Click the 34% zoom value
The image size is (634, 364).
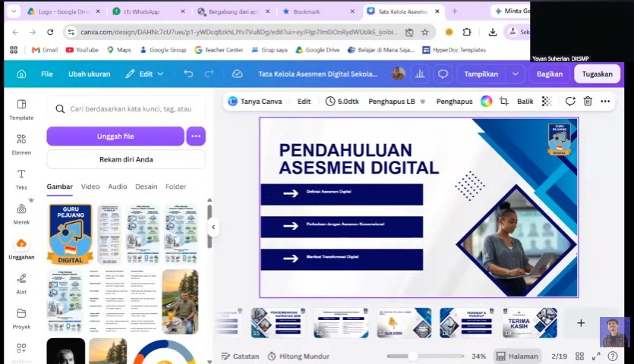pyautogui.click(x=479, y=356)
